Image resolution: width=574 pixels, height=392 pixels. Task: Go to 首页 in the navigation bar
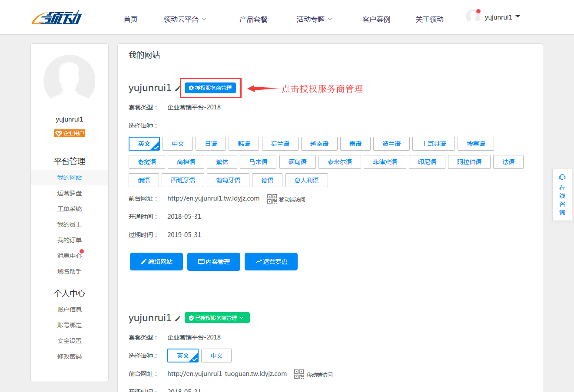click(x=130, y=19)
